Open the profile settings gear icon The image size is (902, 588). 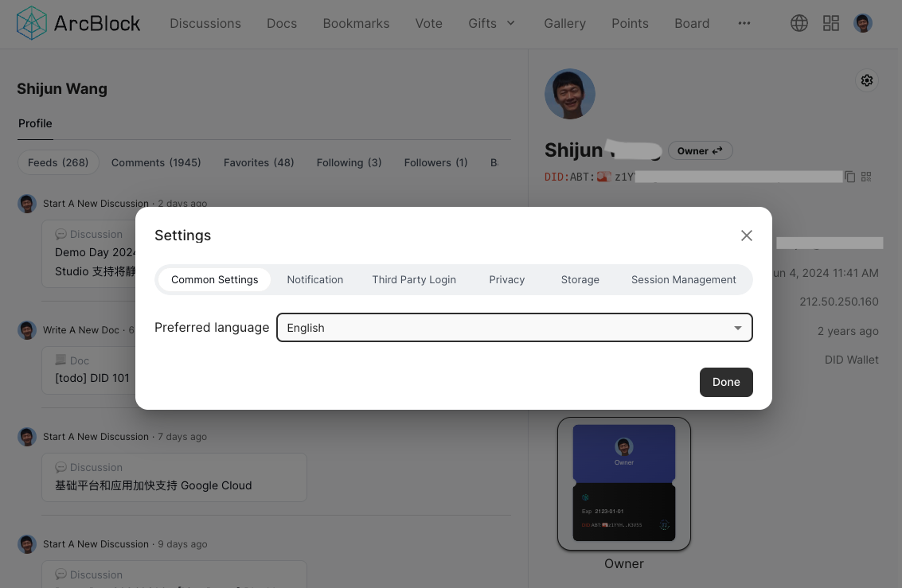point(867,80)
